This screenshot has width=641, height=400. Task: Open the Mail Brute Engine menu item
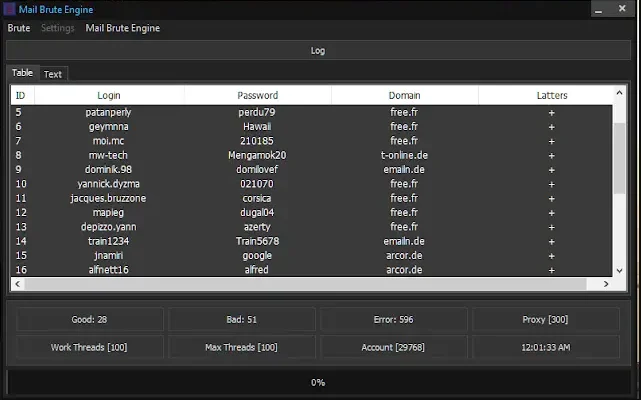(122, 28)
